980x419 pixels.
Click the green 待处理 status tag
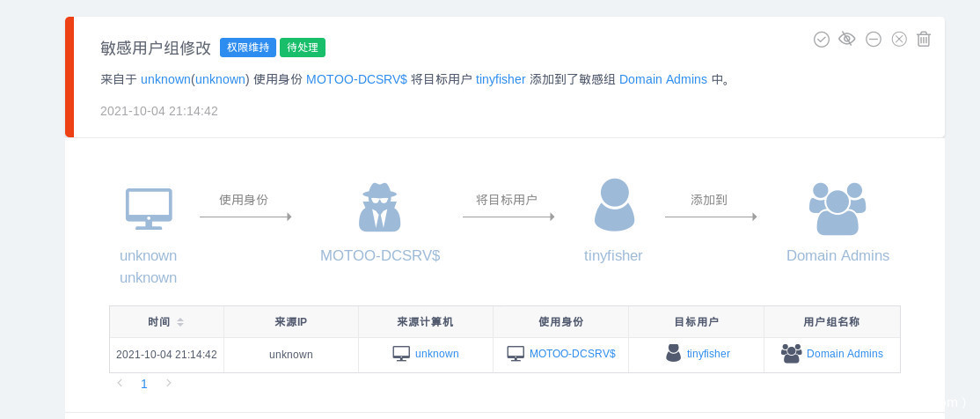click(303, 48)
